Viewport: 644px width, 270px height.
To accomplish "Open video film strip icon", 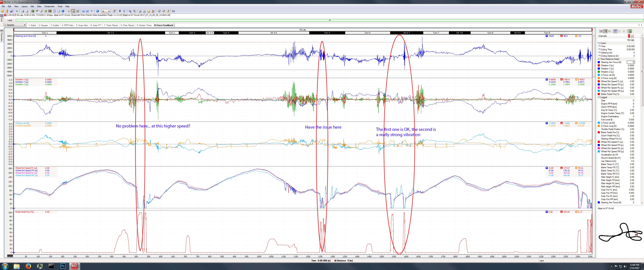I will [50, 11].
